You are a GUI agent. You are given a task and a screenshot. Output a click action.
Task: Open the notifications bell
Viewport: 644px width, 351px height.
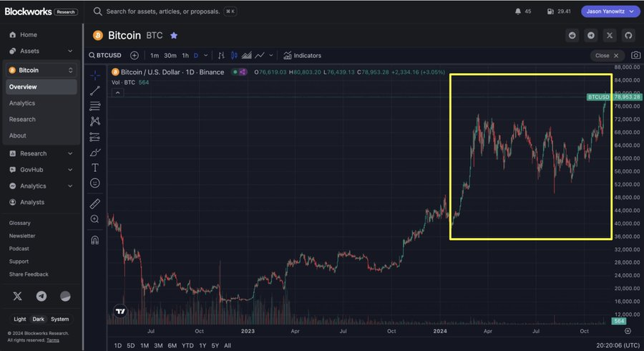[518, 11]
